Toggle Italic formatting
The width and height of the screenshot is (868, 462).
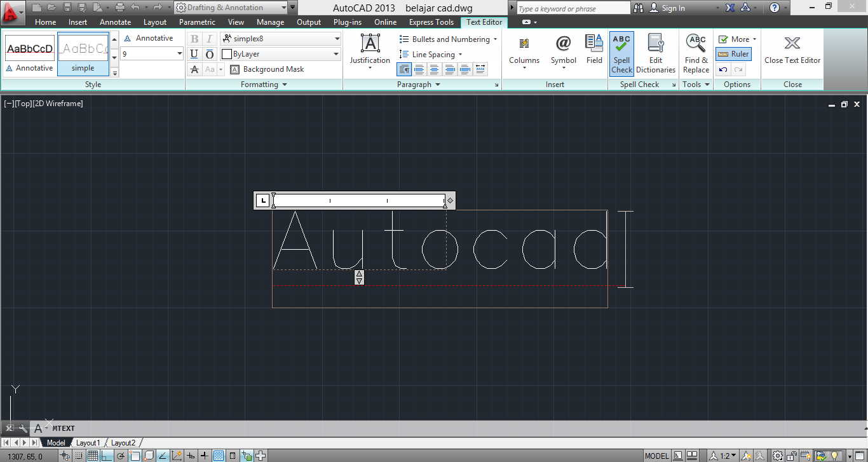click(x=209, y=39)
